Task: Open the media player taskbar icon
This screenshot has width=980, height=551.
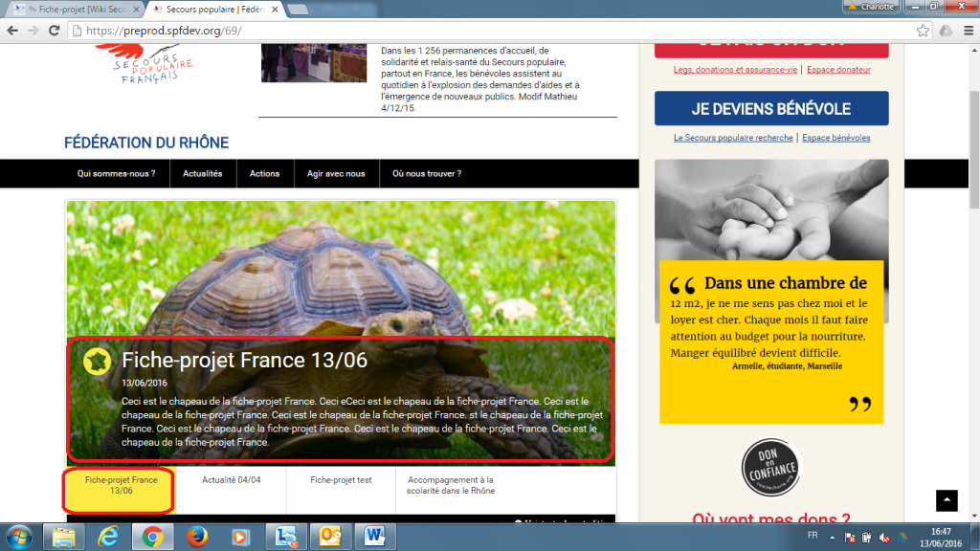Action: (240, 538)
